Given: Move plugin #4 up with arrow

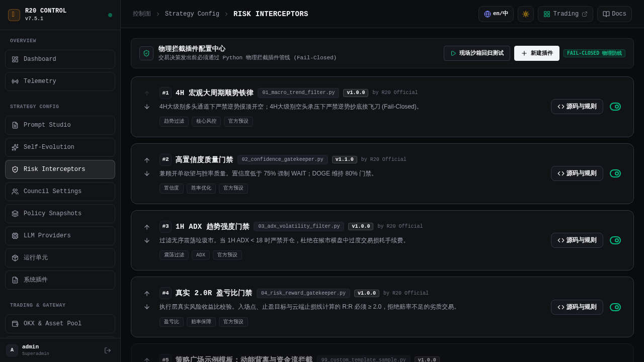Looking at the screenshot, I should [147, 294].
